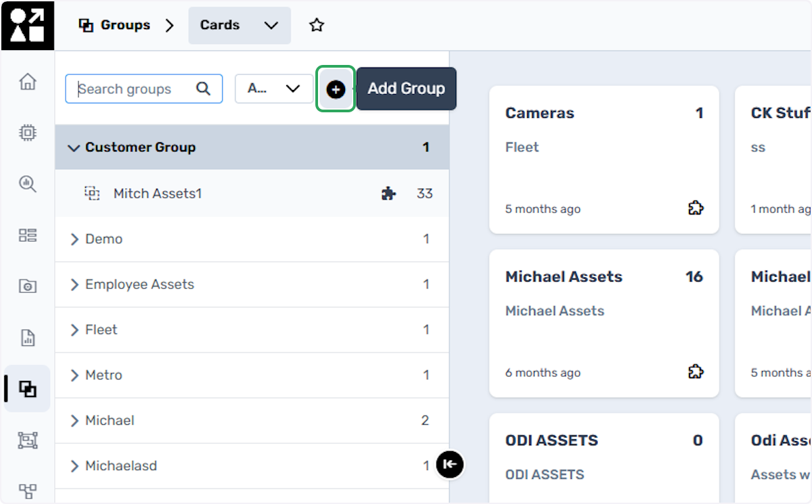
Task: Click puzzle icon on Michael Assets card
Action: [x=696, y=372]
